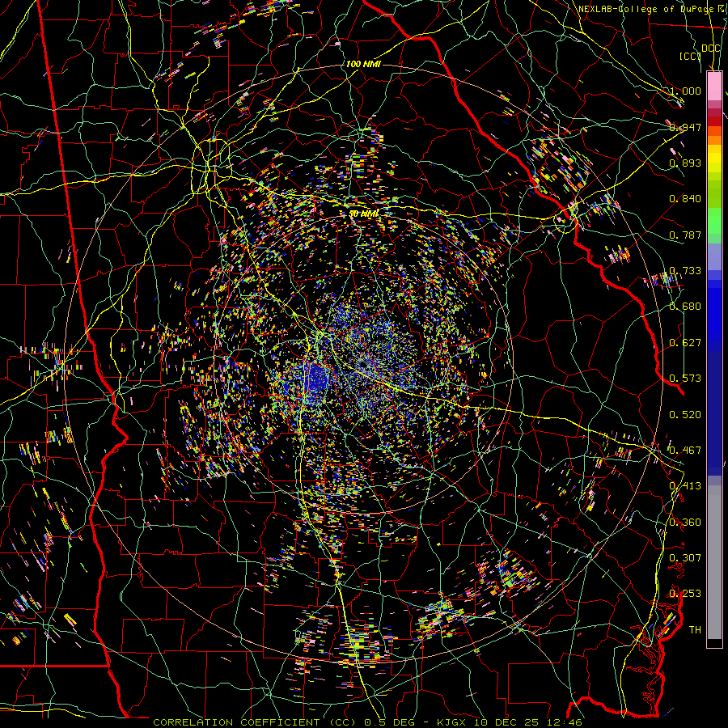This screenshot has height=728, width=728.
Task: Click the 0.787 scale value
Action: point(685,235)
